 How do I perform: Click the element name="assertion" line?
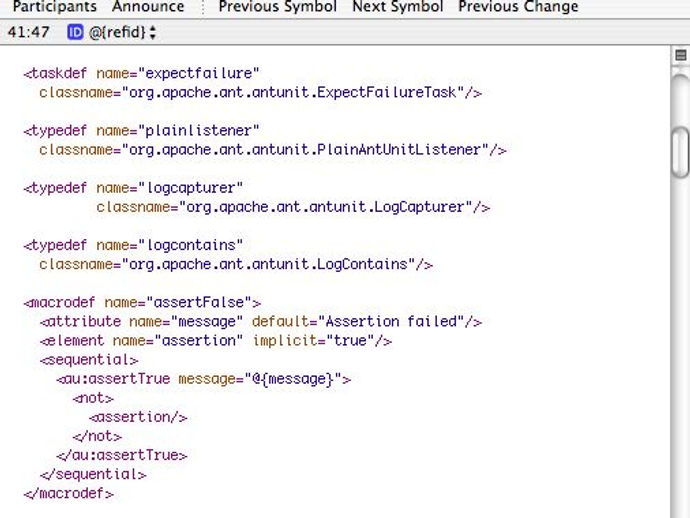tap(216, 341)
